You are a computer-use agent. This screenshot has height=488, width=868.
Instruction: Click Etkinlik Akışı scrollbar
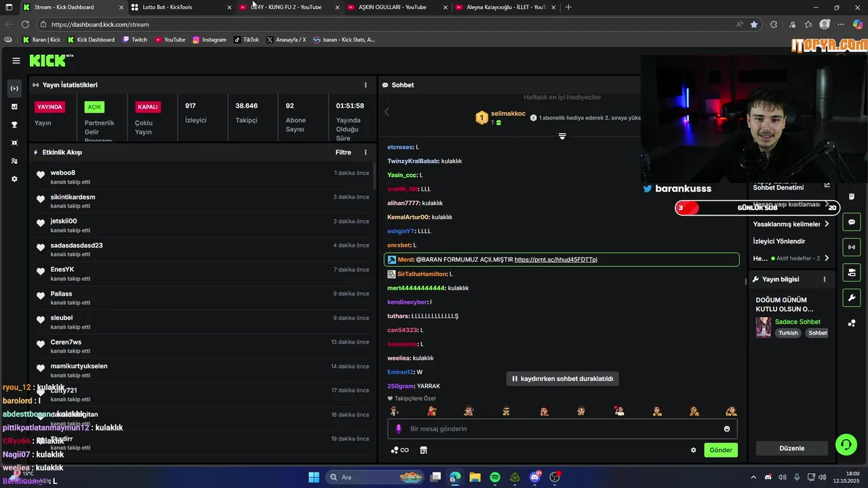point(374,176)
